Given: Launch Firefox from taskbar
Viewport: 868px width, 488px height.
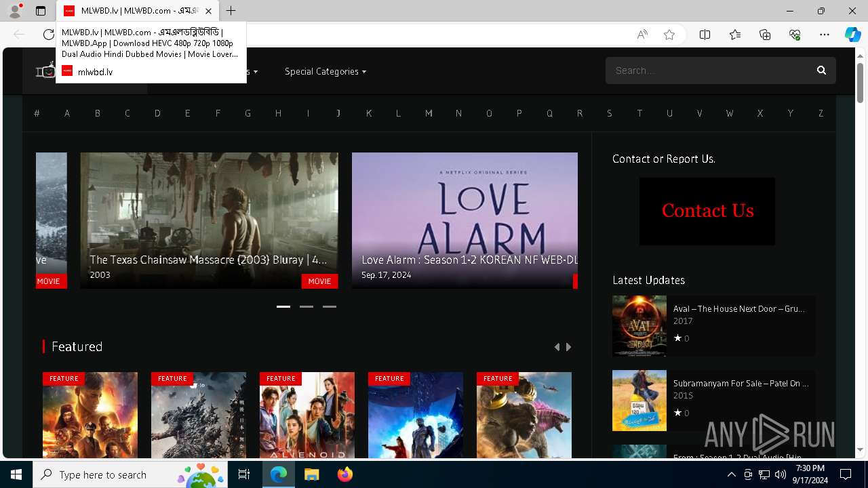Looking at the screenshot, I should click(x=345, y=474).
